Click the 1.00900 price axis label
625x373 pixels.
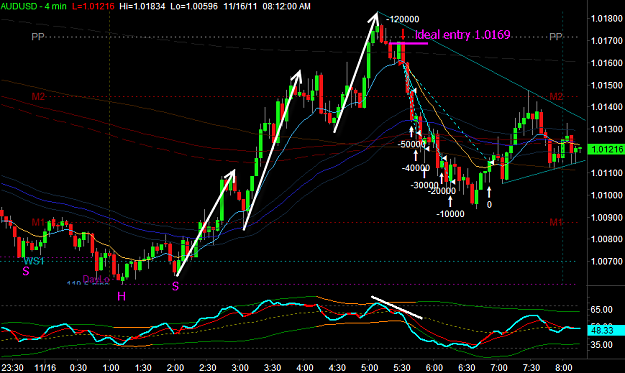point(606,218)
